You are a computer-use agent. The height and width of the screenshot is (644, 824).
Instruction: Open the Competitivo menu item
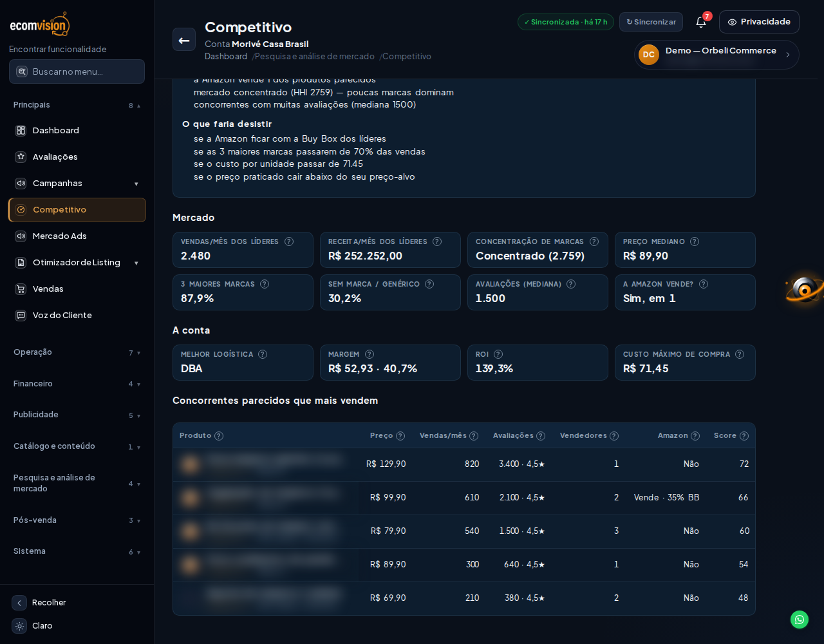point(77,210)
